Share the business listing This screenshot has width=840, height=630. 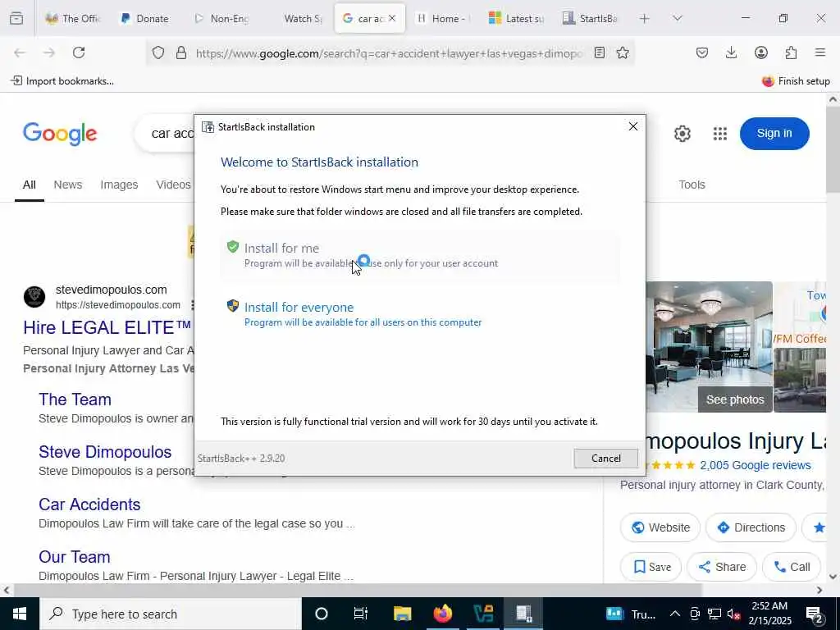722,567
